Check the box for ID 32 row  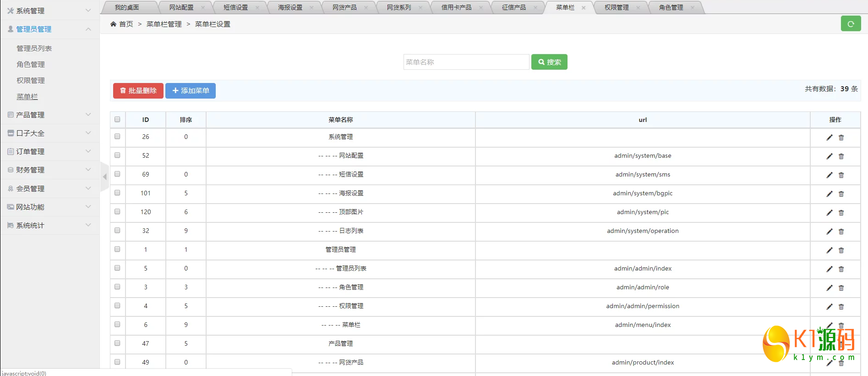pos(117,230)
